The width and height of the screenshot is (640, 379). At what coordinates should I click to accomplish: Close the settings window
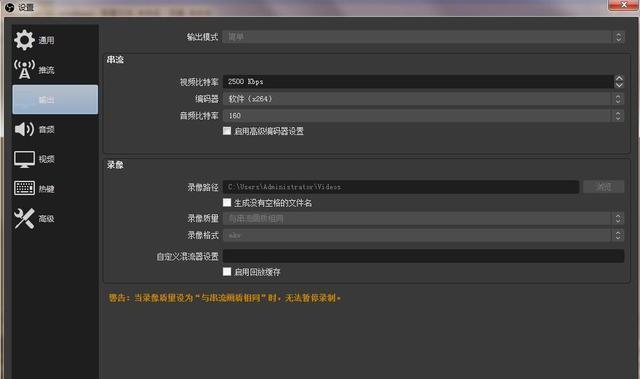pos(623,5)
